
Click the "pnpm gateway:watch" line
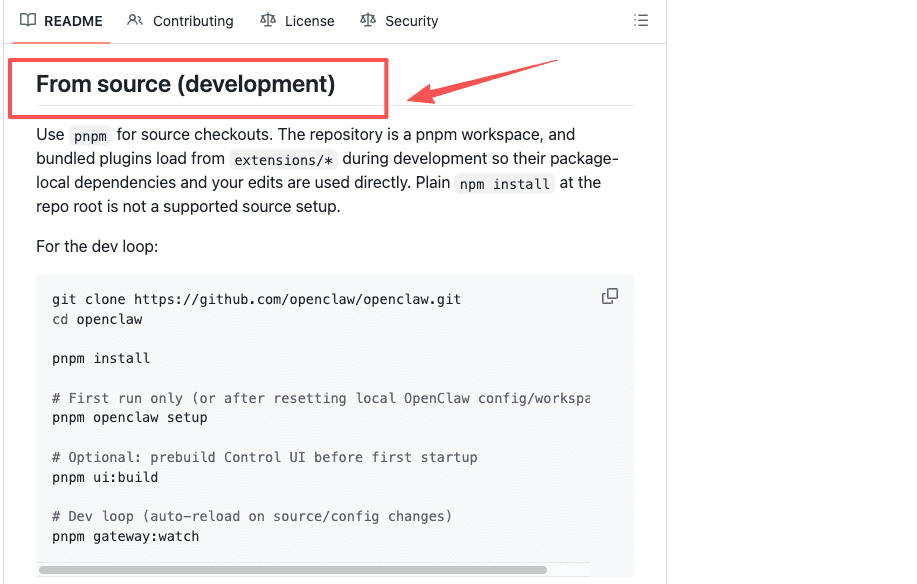click(126, 536)
